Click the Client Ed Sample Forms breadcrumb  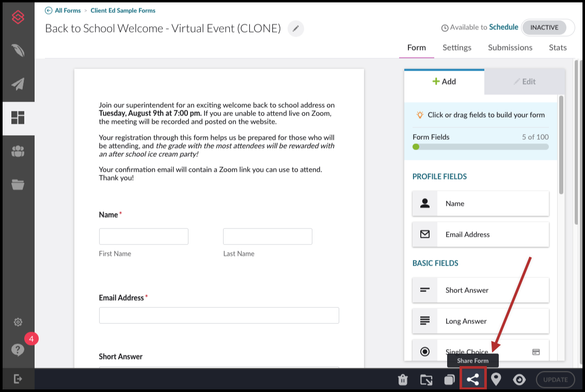(x=123, y=10)
